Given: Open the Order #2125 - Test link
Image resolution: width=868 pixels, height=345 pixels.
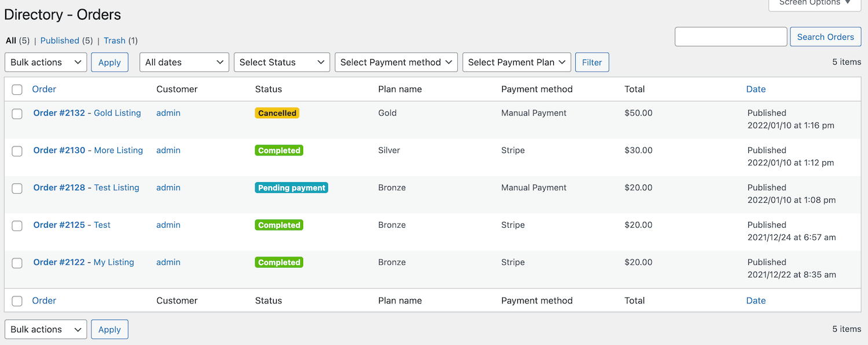Looking at the screenshot, I should (x=72, y=225).
